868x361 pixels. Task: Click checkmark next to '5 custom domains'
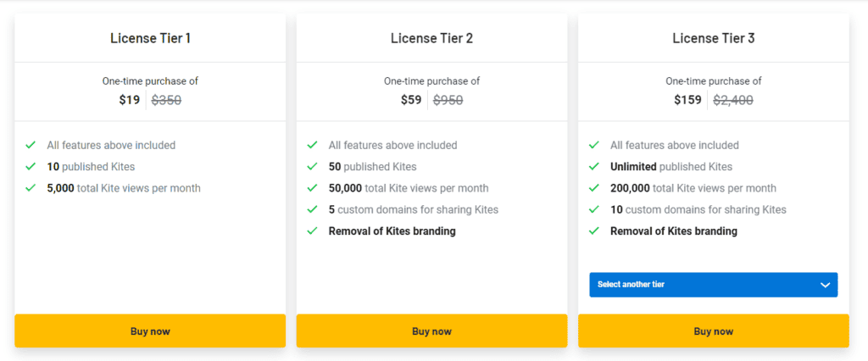click(312, 209)
